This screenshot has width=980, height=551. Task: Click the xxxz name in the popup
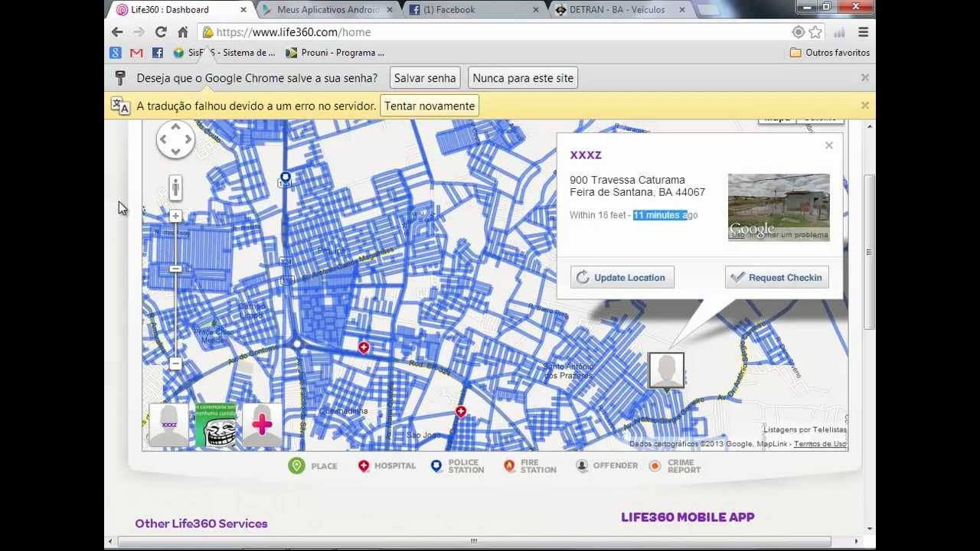(586, 155)
